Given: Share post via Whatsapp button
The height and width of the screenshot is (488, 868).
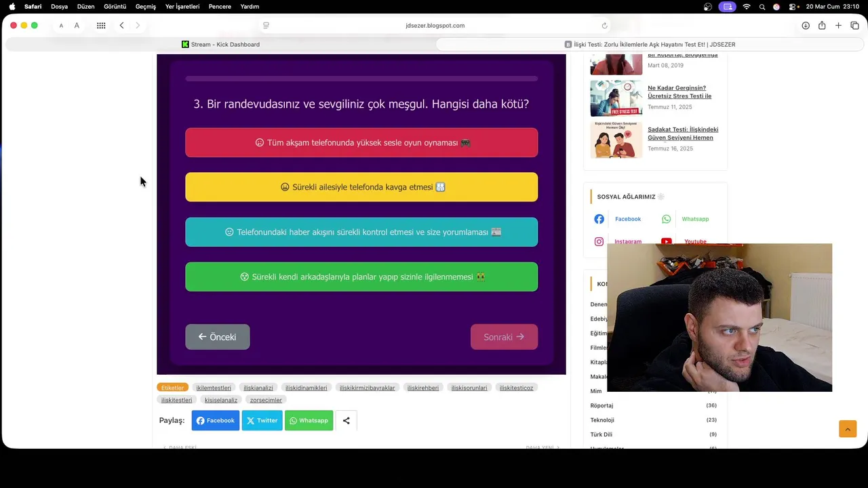Looking at the screenshot, I should point(309,420).
